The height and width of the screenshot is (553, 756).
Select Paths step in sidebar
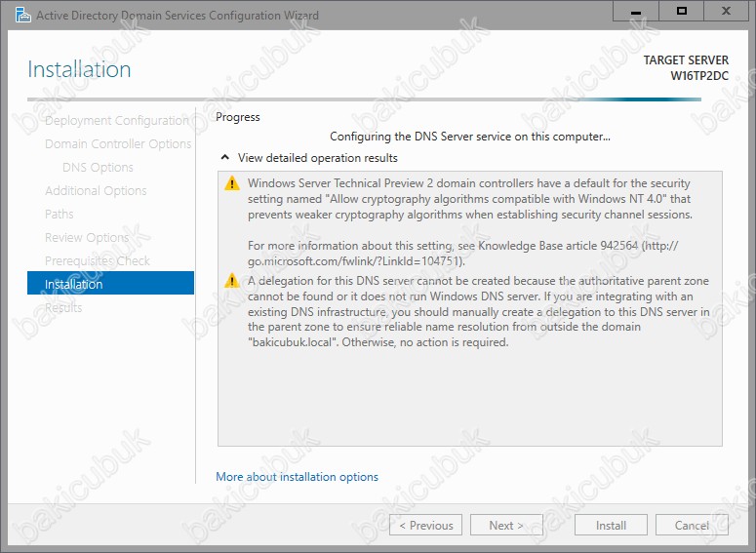click(60, 214)
